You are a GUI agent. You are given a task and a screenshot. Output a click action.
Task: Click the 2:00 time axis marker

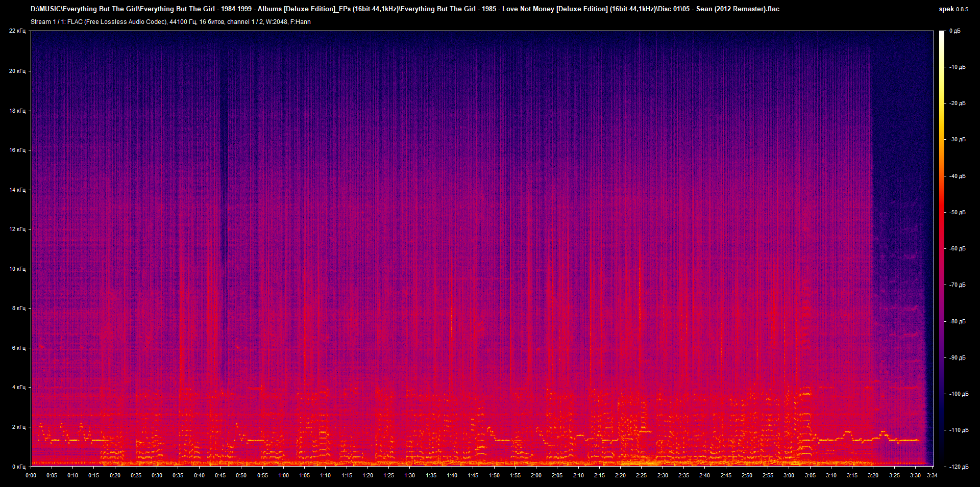536,475
